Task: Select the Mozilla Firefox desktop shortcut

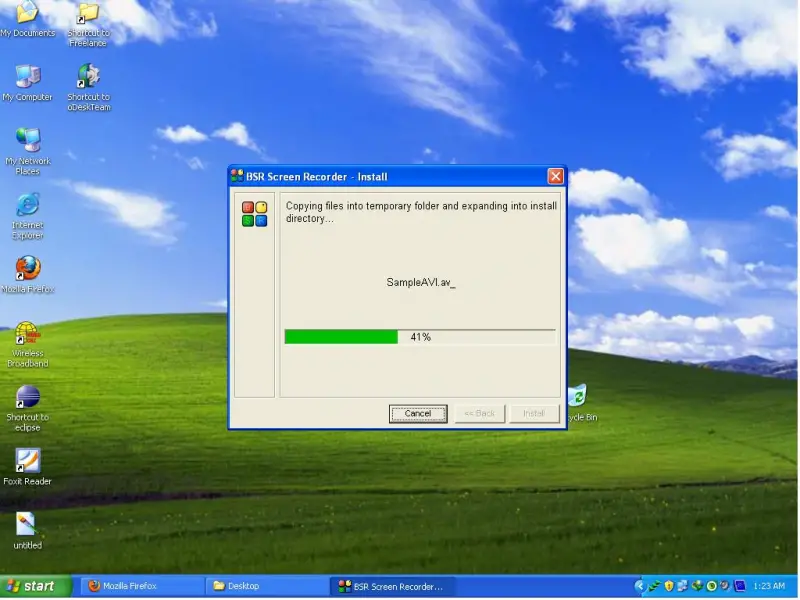Action: [x=28, y=274]
